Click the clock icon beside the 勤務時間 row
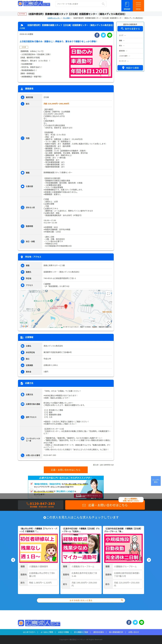Screen dimensions: 162x644 pyautogui.click(x=22, y=226)
